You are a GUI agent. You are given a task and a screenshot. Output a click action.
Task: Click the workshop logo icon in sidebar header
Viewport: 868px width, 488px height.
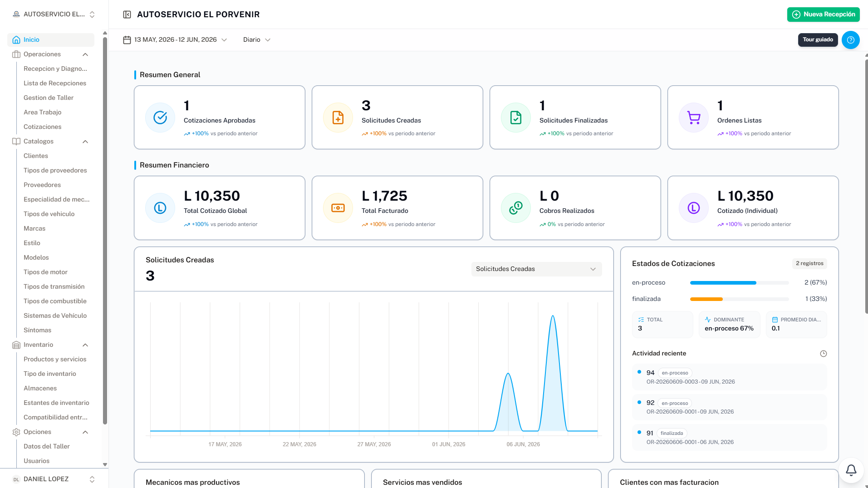tap(16, 15)
